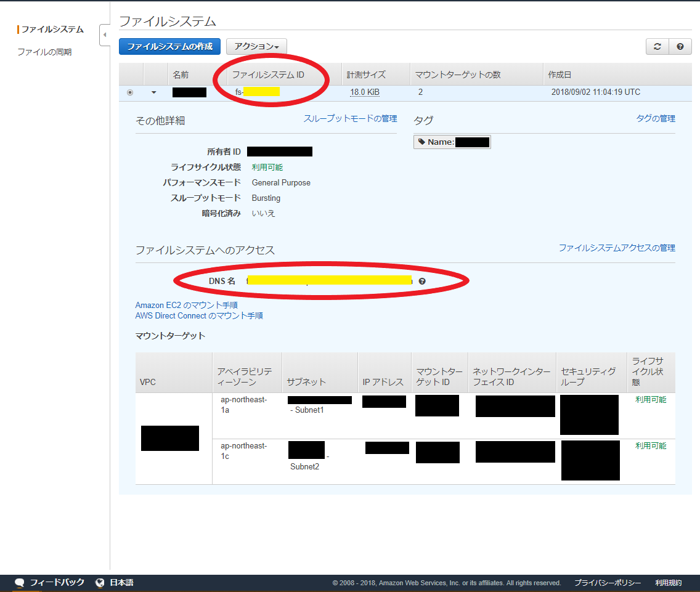Open help via the question mark icon top right
This screenshot has width=700, height=592.
pos(678,46)
